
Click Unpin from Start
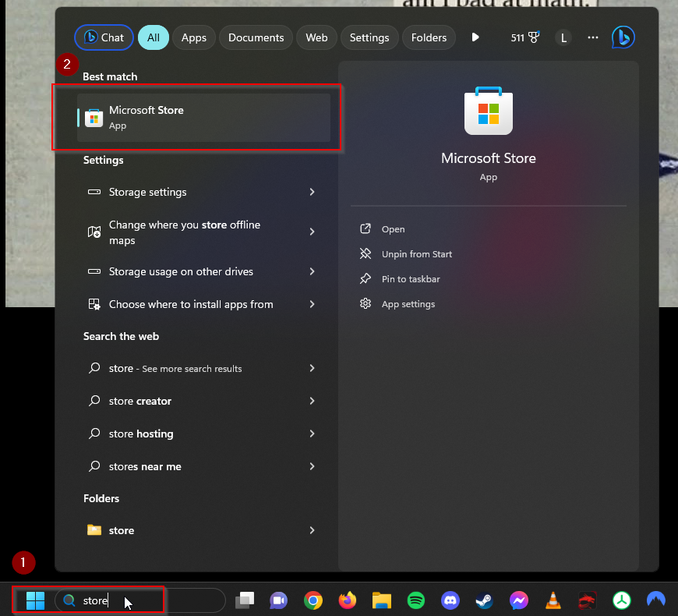click(417, 254)
